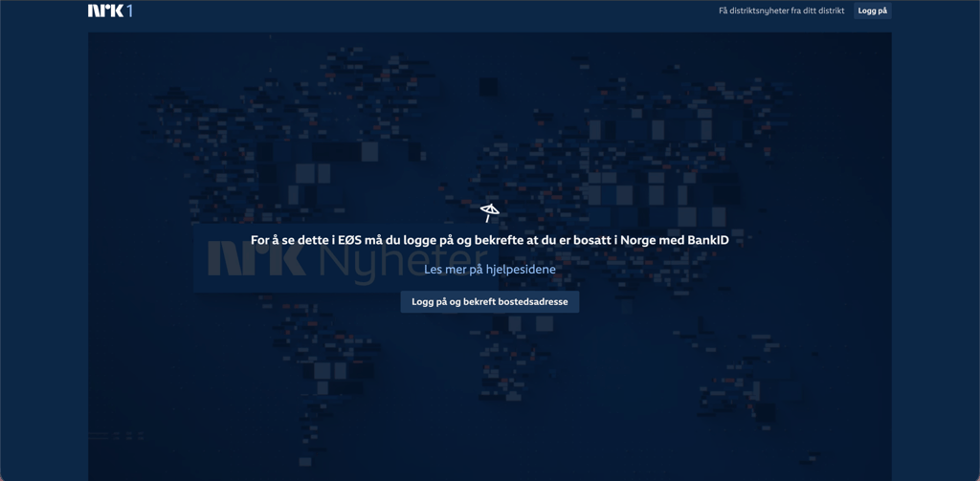The height and width of the screenshot is (481, 980).
Task: Click the Les mer på hjelpesidene link
Action: pyautogui.click(x=490, y=270)
